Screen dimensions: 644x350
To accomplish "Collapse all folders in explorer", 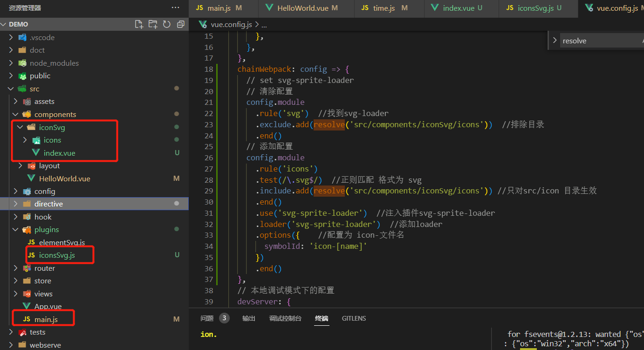I will click(181, 24).
